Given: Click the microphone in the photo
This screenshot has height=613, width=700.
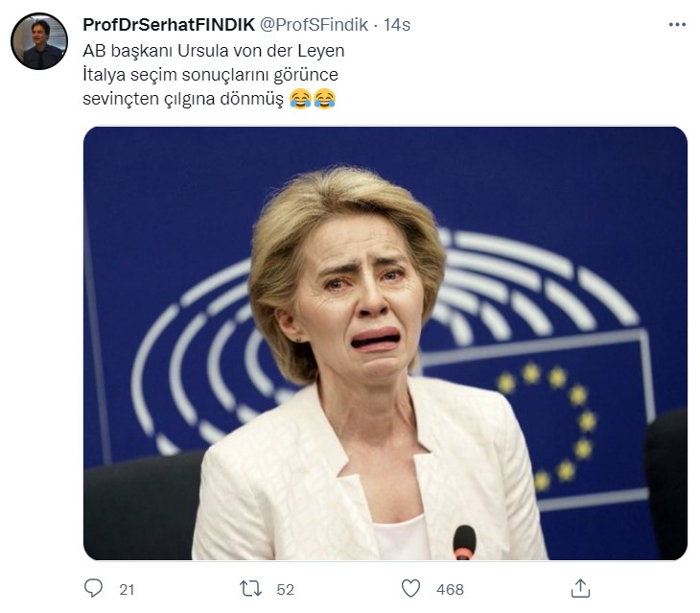Looking at the screenshot, I should tap(464, 542).
